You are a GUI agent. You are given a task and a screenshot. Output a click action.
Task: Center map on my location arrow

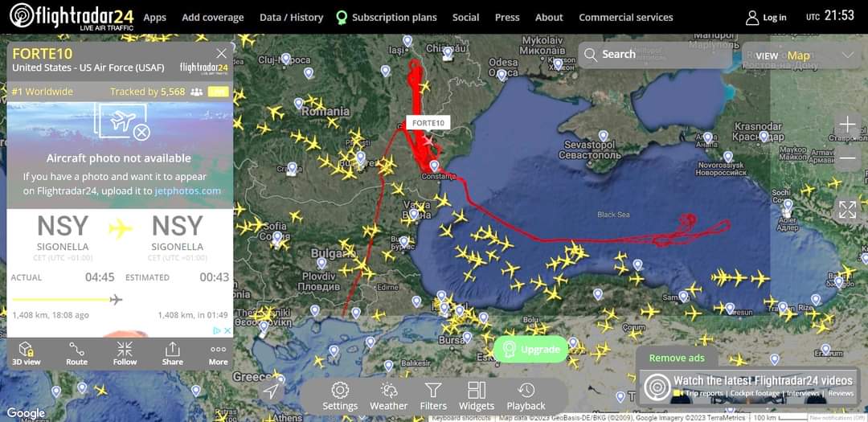point(271,391)
